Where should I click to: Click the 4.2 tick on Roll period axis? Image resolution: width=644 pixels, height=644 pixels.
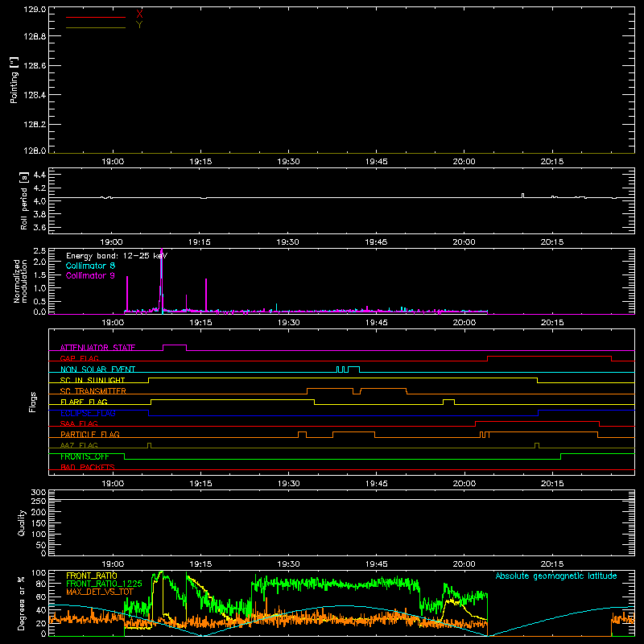click(x=39, y=188)
